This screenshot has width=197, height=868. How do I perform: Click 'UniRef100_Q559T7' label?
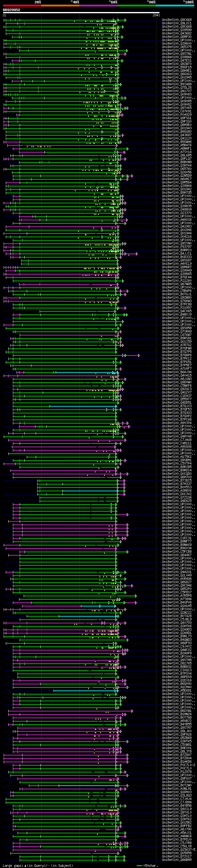point(177,399)
